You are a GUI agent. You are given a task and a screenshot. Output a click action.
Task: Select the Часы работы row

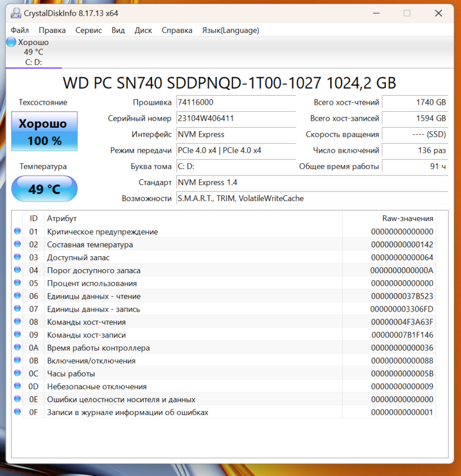tap(223, 374)
